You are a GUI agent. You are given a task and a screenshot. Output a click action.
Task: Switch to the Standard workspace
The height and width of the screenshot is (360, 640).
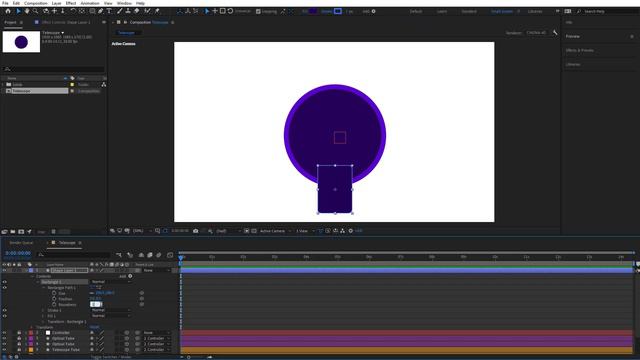(469, 11)
